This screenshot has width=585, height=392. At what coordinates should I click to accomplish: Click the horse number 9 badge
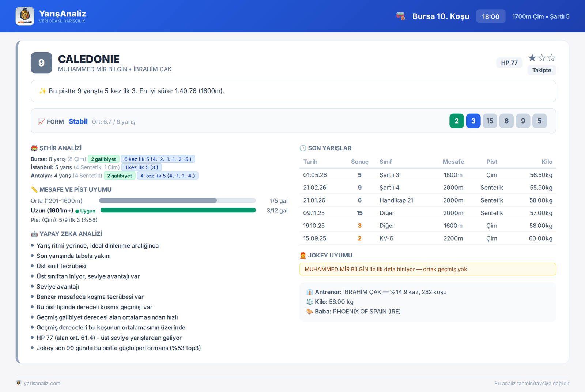41,63
